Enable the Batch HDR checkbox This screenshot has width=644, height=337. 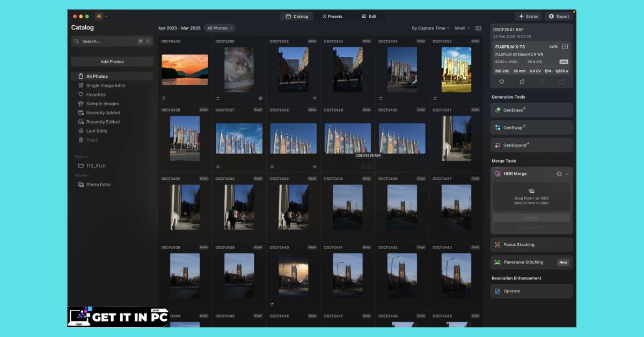tap(521, 228)
